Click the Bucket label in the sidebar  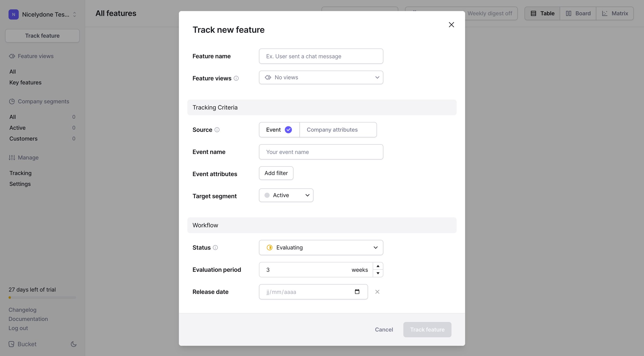click(27, 344)
